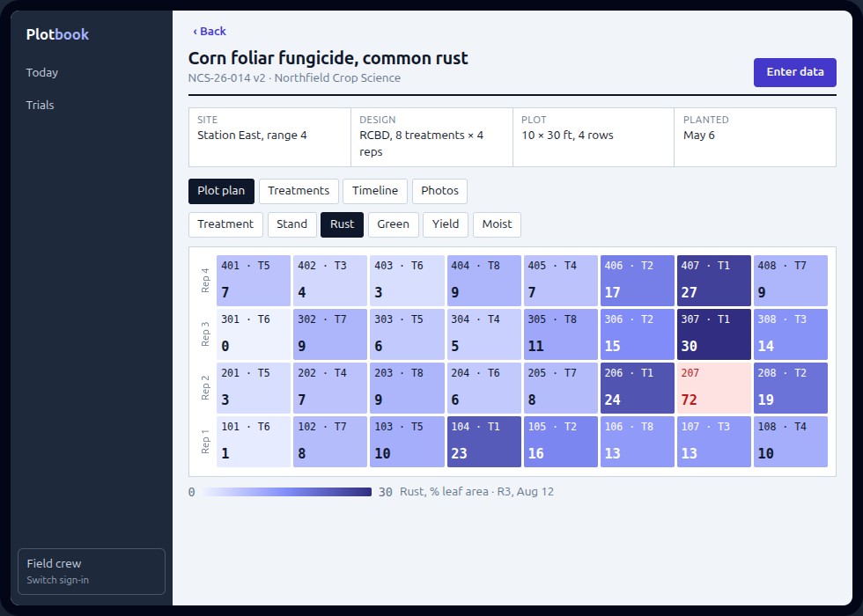Click the Enter data button
Screen dimensions: 863x616
794,72
